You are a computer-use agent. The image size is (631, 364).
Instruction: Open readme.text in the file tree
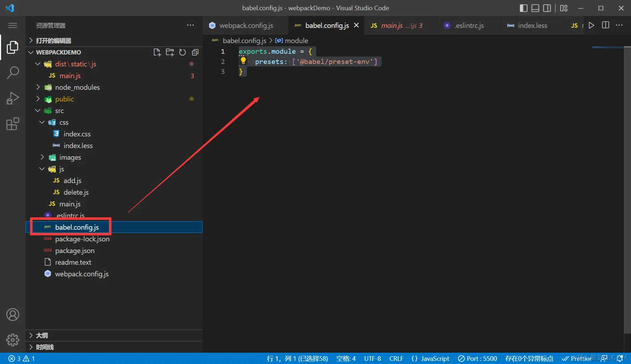click(x=114, y=262)
